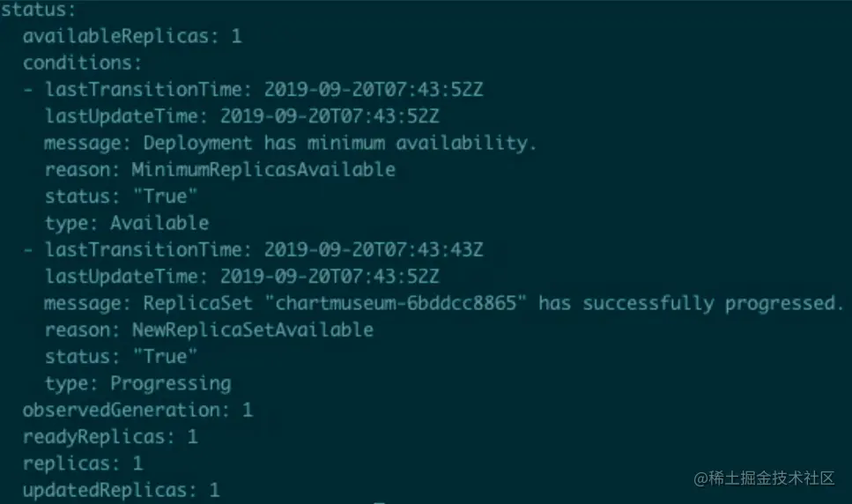Click the lastTransitionTime ending 07:43:43Z
852x504 pixels.
374,249
